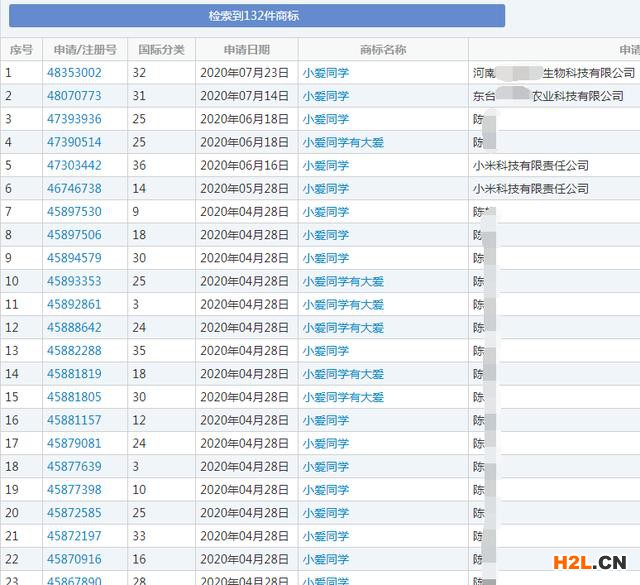
Task: Open 小爱同学有大爱 trademark in row 12
Action: 343,327
